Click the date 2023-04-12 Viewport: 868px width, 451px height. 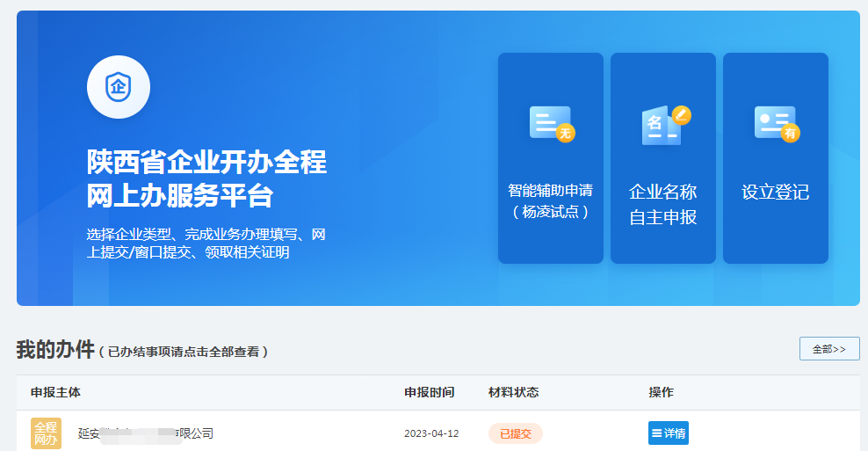click(x=431, y=433)
